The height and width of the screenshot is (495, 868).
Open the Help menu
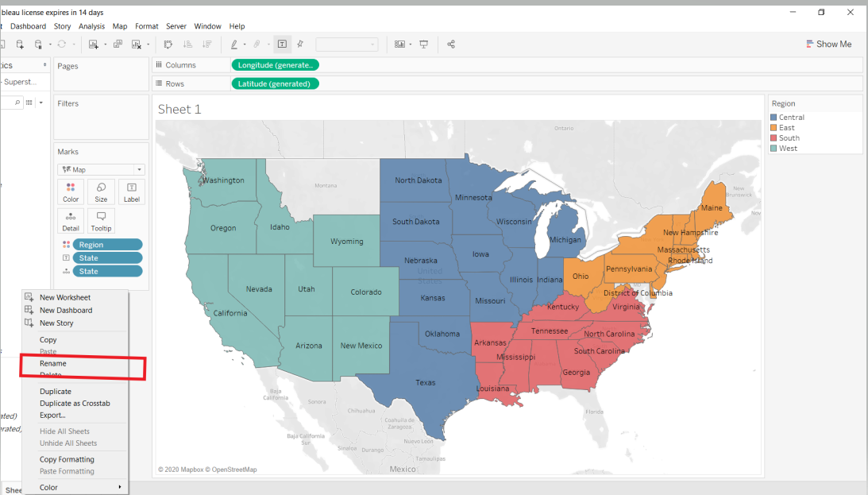pyautogui.click(x=237, y=26)
